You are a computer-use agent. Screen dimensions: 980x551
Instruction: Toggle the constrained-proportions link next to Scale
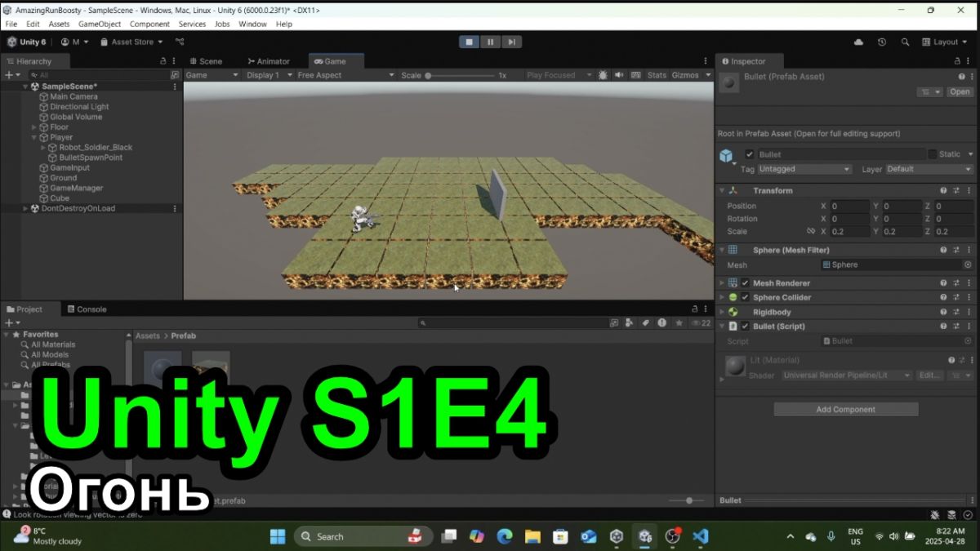[810, 232]
